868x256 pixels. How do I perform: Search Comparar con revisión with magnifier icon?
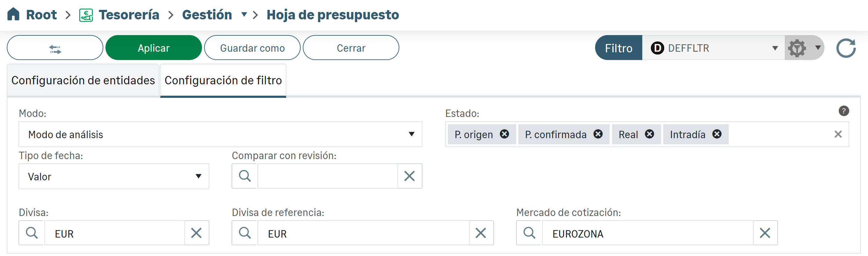point(245,176)
